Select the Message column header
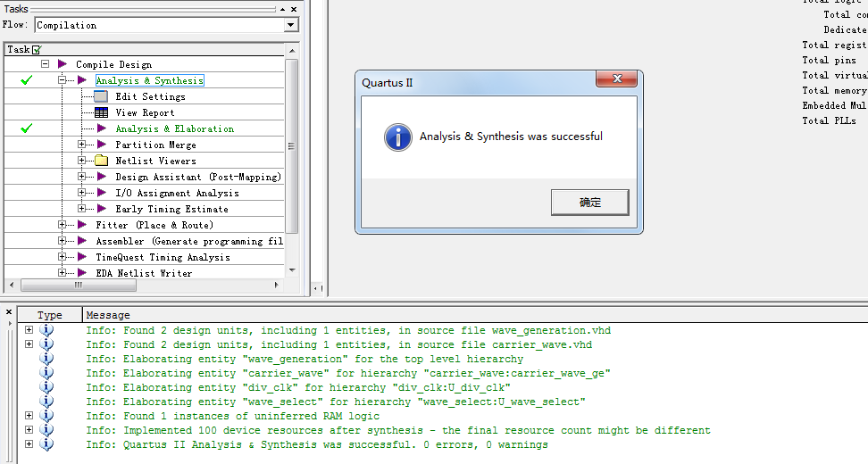This screenshot has width=868, height=464. [x=108, y=315]
